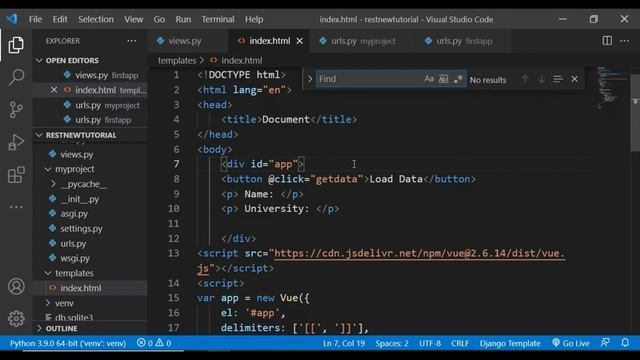Open the Explorer view in activity bar

pyautogui.click(x=16, y=45)
